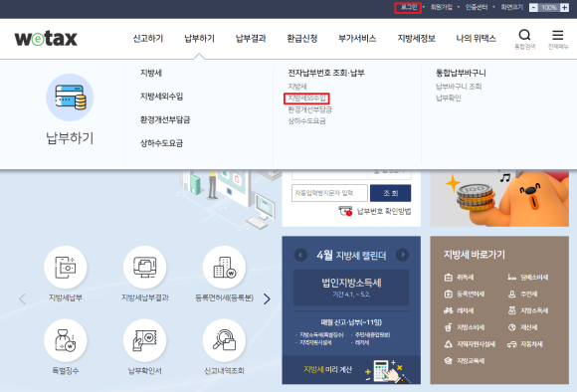The image size is (577, 392).
Task: Go to next month in 지방세 캘린더
Action: 402,255
